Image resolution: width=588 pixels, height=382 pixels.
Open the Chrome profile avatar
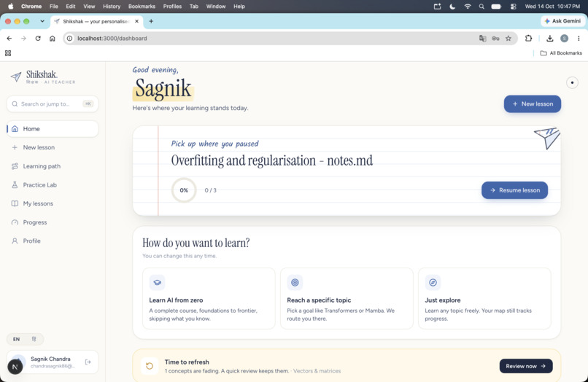point(565,38)
